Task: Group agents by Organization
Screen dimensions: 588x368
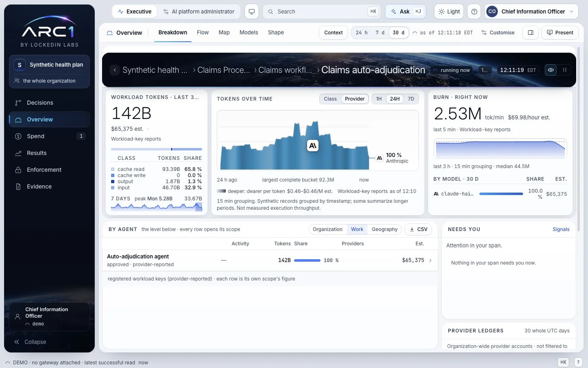Action: (x=327, y=229)
